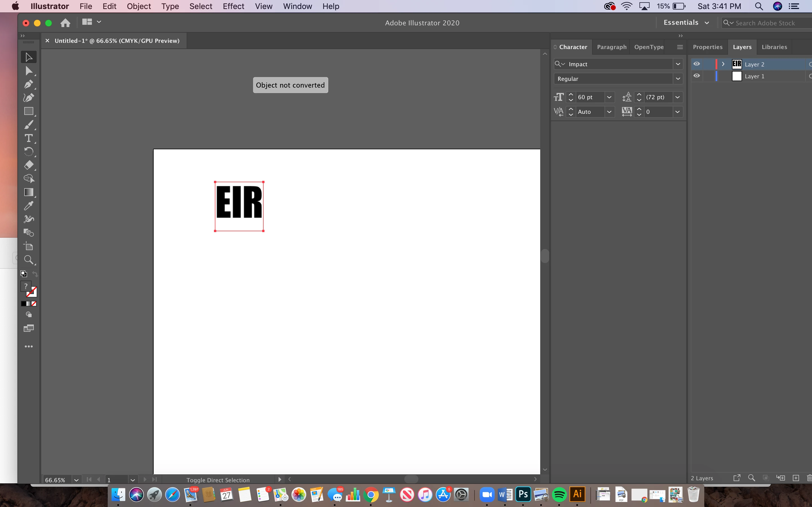Swap fill and stroke colors
The width and height of the screenshot is (812, 507).
click(35, 274)
